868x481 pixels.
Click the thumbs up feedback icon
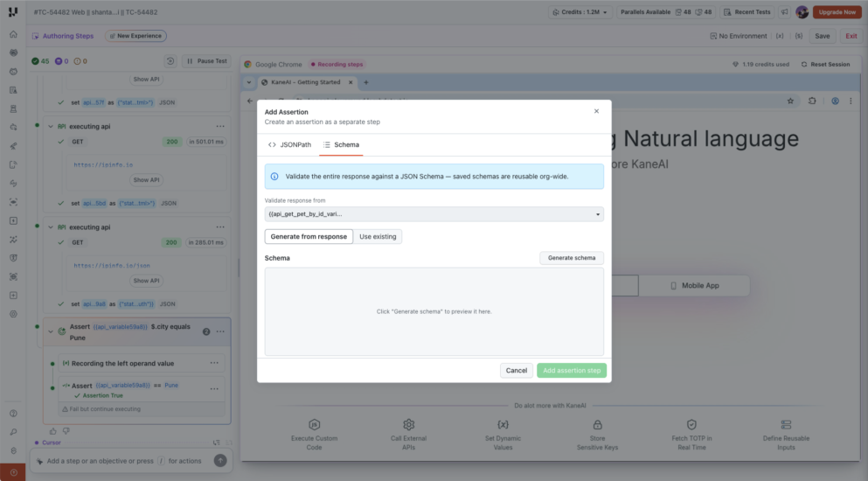point(53,431)
